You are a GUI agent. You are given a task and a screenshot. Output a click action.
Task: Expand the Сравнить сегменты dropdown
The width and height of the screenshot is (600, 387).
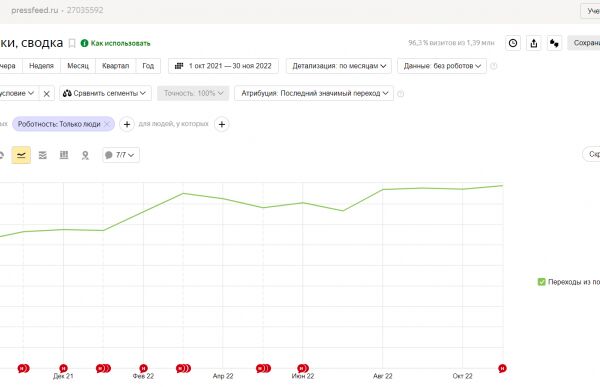click(x=105, y=93)
